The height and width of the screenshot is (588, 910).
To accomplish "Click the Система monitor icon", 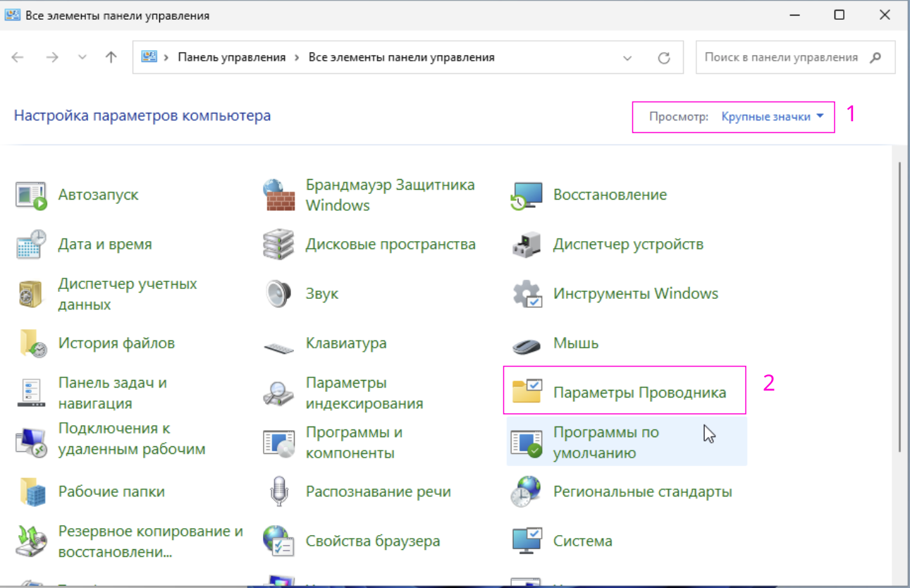I will [527, 541].
